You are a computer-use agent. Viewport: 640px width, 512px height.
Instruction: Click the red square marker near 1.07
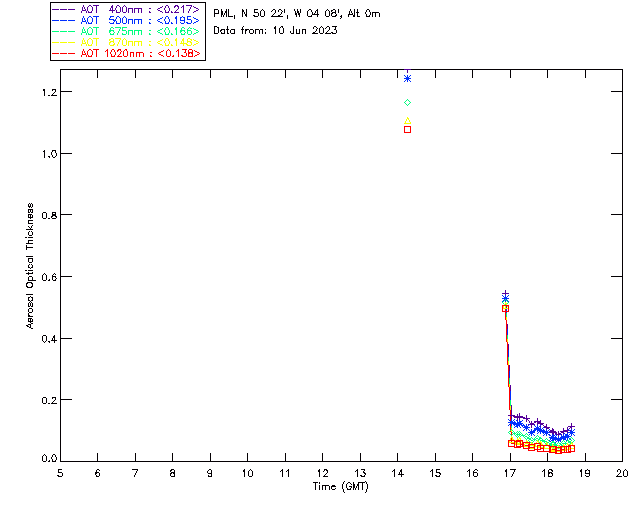(x=407, y=129)
